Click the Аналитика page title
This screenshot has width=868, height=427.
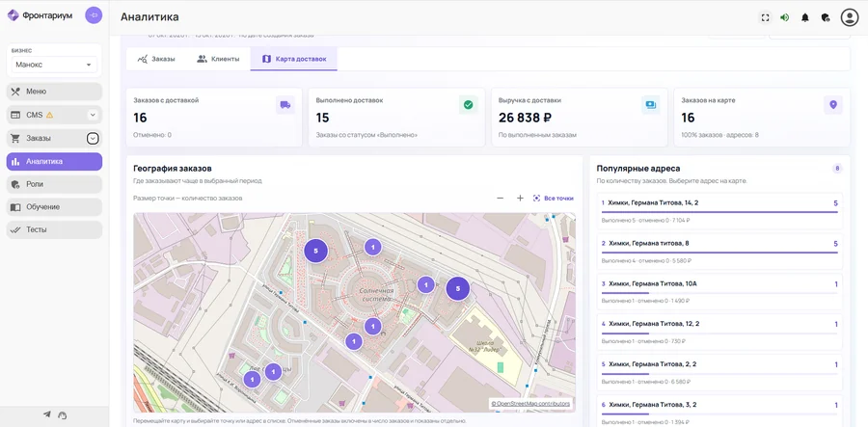[149, 17]
